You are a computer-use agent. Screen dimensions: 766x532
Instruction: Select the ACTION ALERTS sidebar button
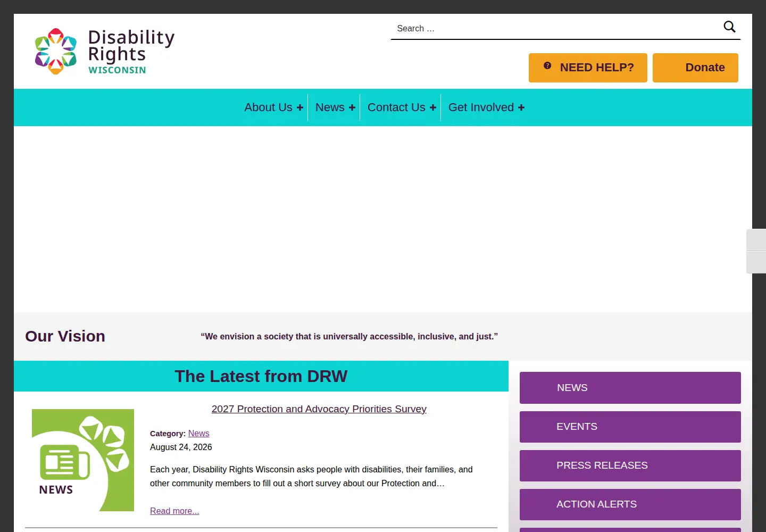pos(630,504)
